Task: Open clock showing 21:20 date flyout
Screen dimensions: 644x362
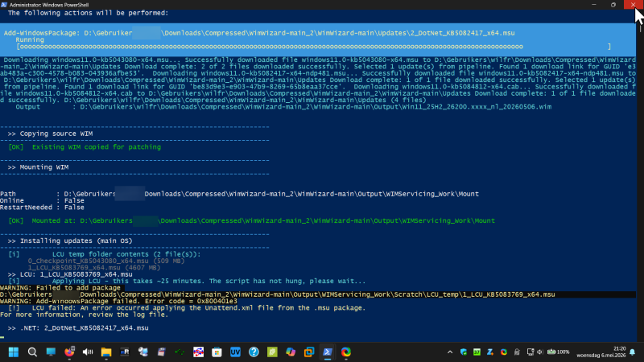Action: click(601, 352)
